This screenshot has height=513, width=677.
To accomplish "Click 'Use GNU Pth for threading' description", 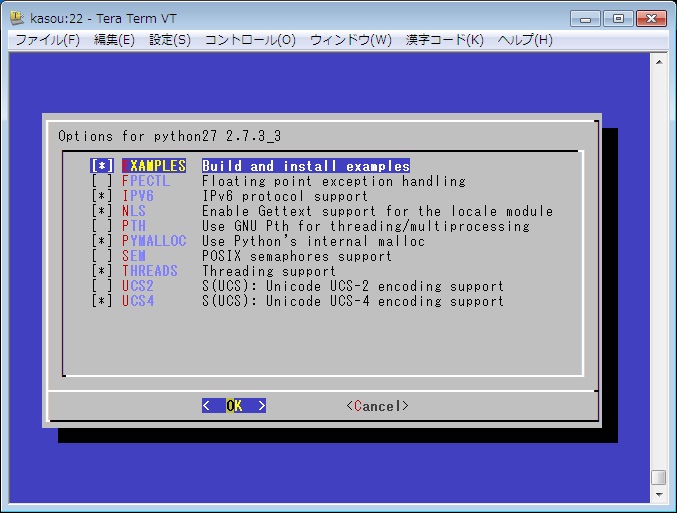I will pyautogui.click(x=366, y=226).
